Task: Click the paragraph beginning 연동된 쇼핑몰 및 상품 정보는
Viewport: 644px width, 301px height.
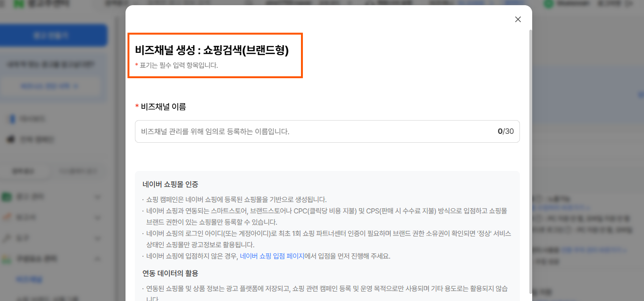Action: tap(325, 293)
